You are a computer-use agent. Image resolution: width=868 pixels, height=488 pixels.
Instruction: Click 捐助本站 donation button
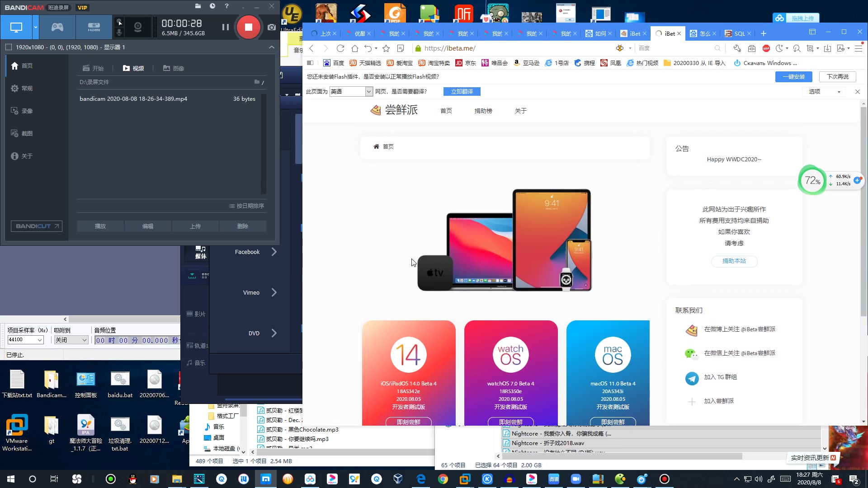[734, 261]
